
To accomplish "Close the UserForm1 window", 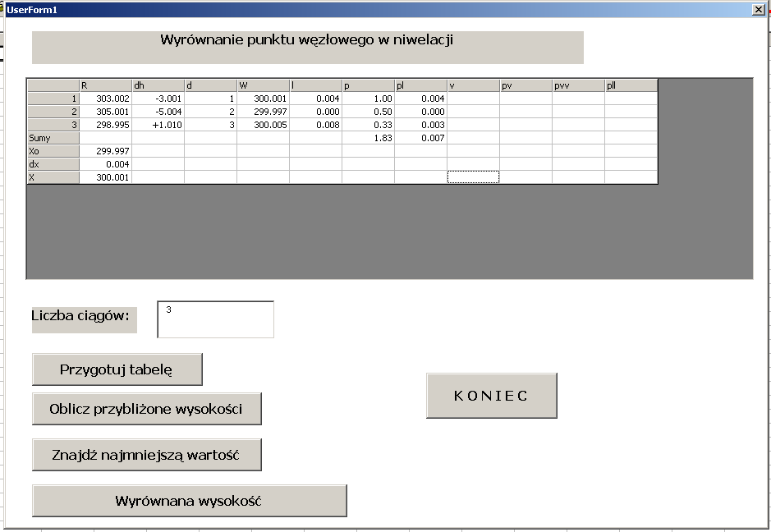I will 758,9.
